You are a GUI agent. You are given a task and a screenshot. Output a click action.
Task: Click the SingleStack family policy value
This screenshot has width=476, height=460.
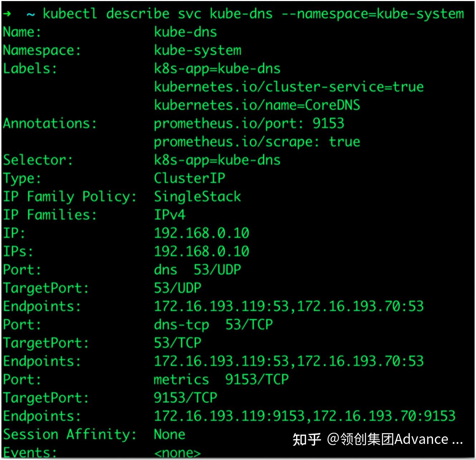tap(198, 196)
